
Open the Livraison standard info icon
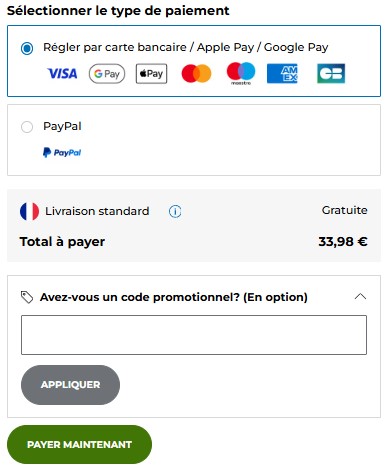[175, 211]
